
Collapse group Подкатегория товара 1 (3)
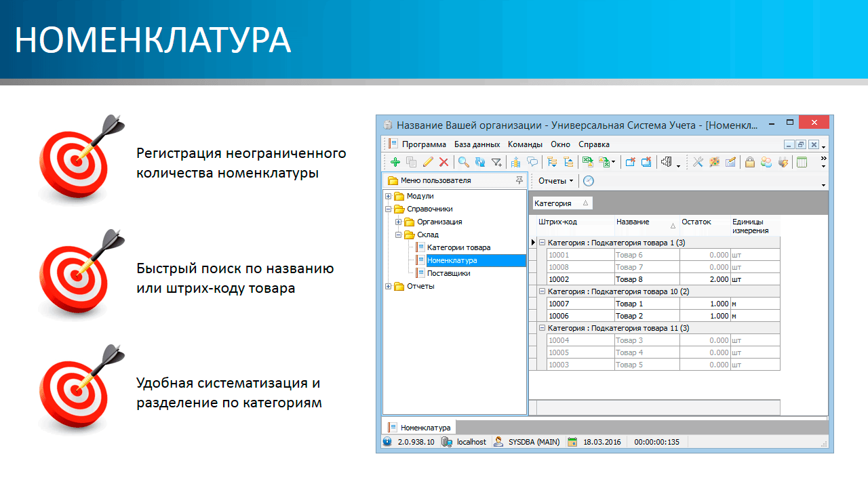[x=542, y=243]
